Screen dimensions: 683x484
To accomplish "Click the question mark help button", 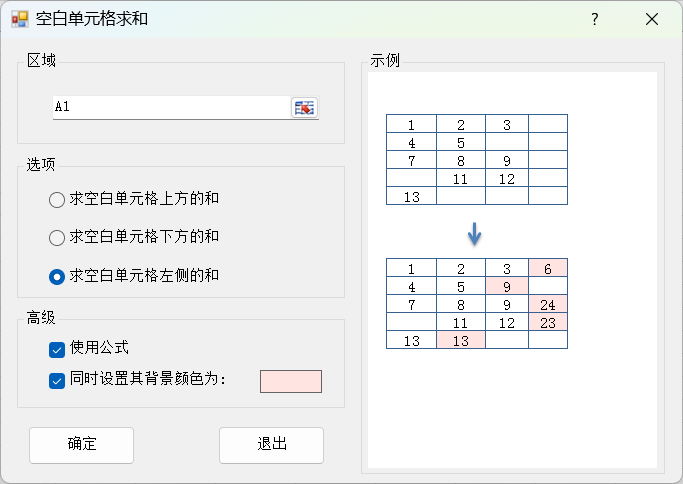I will pyautogui.click(x=595, y=19).
